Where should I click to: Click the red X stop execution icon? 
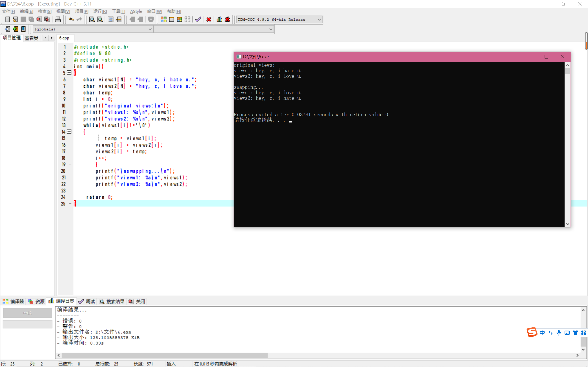pos(209,19)
